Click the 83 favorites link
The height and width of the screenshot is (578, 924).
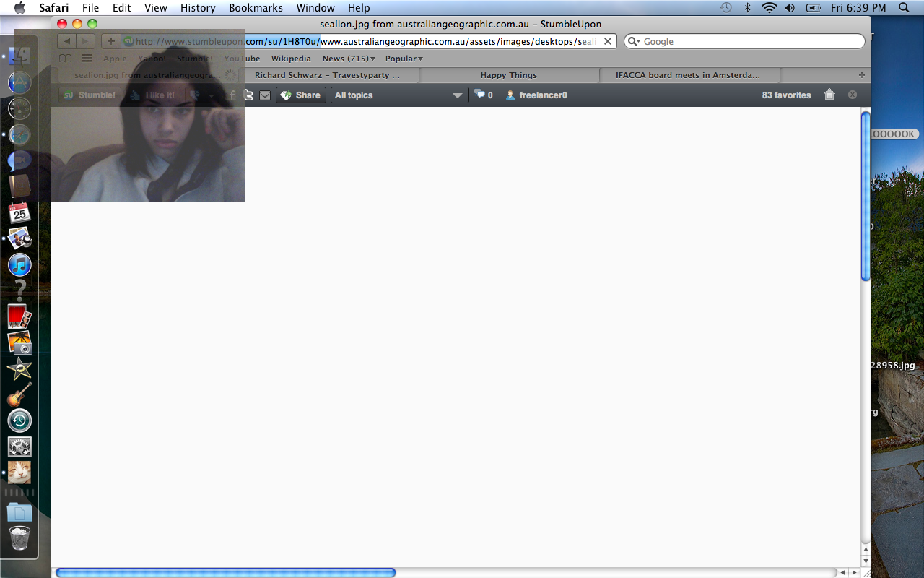click(786, 95)
